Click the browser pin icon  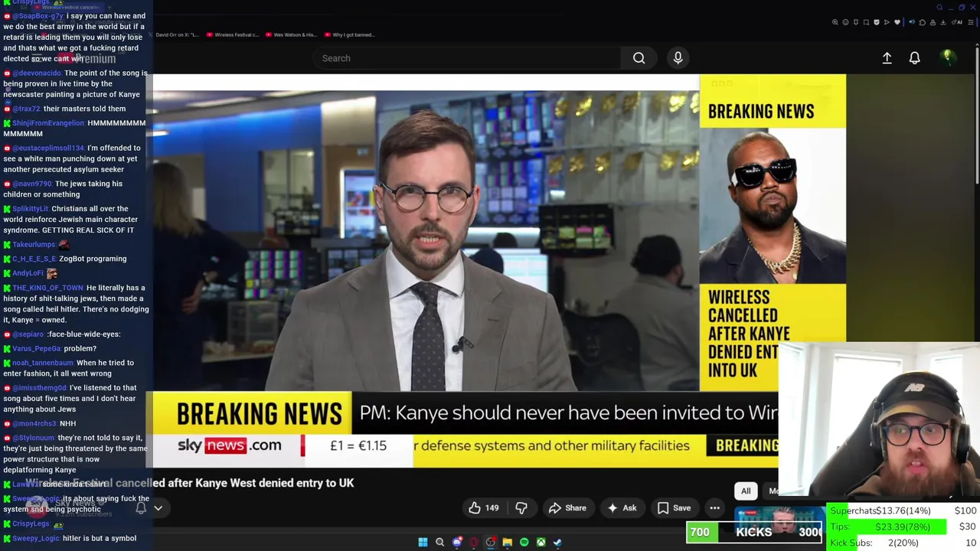pyautogui.click(x=856, y=22)
